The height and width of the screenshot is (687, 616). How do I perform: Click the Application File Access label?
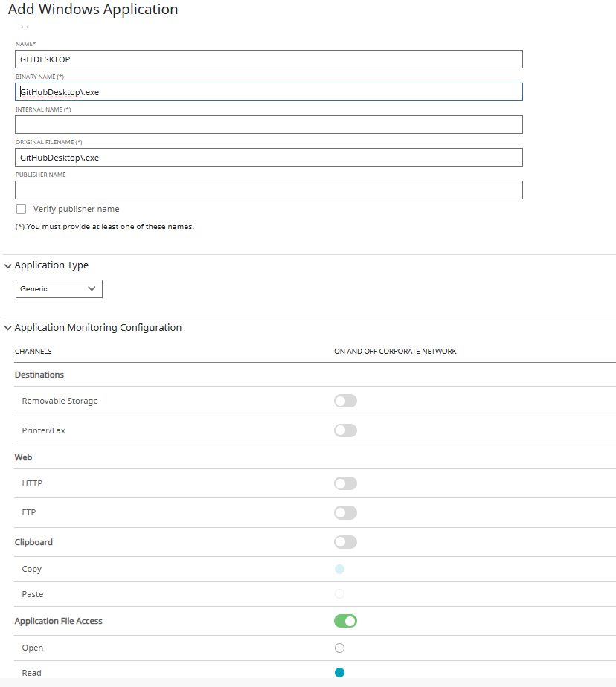coord(58,621)
